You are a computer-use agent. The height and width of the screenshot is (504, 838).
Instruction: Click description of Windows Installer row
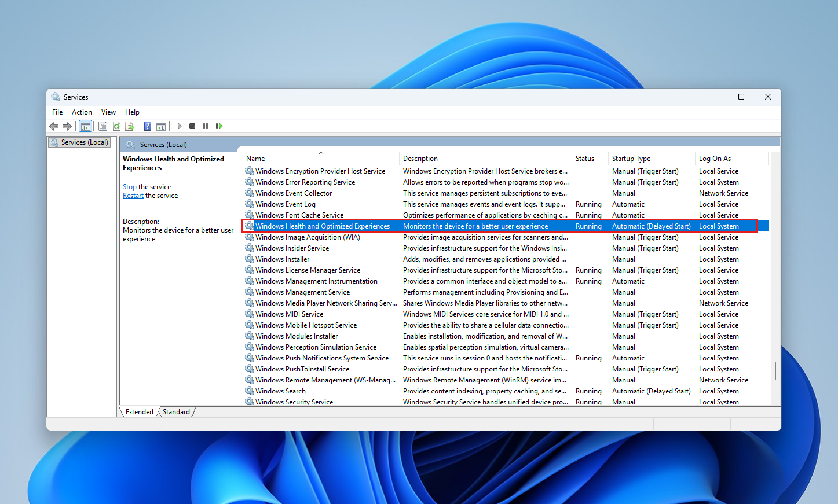tap(485, 259)
